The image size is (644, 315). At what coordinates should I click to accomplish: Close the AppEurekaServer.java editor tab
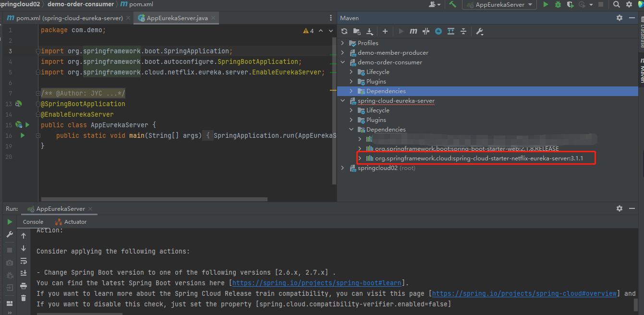[x=214, y=18]
